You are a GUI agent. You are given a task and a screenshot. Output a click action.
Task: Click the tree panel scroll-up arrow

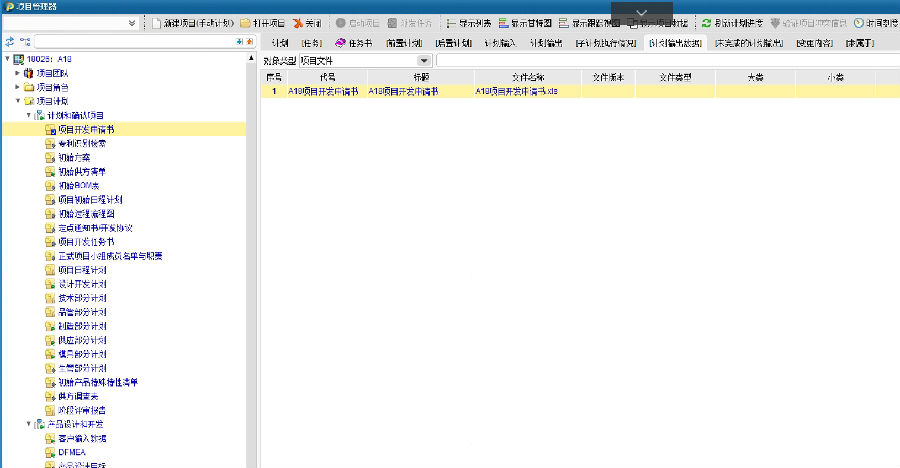point(251,58)
